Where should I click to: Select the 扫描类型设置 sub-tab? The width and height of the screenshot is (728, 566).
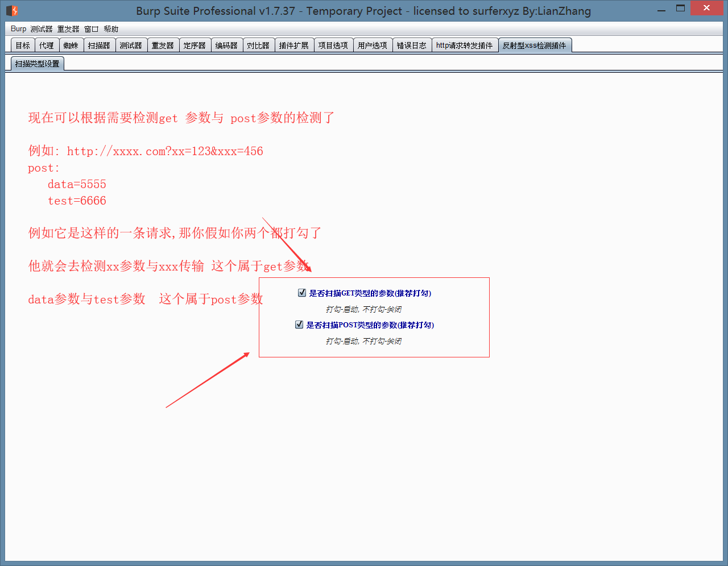pos(38,64)
